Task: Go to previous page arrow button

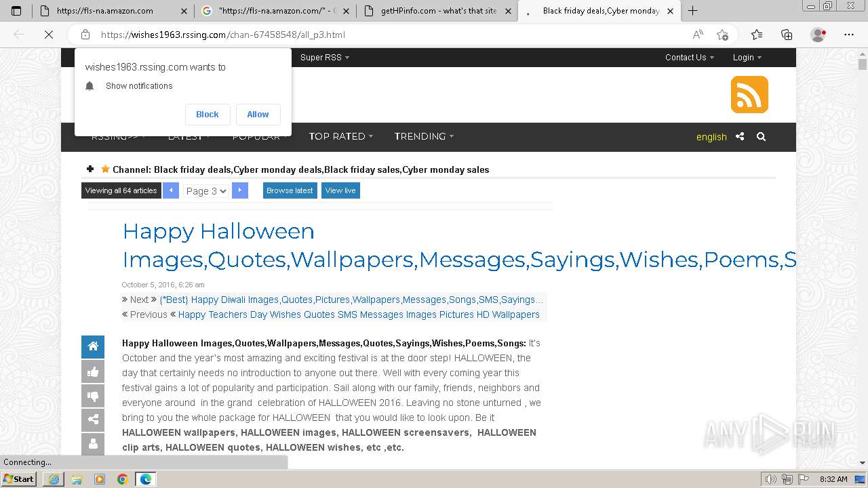Action: [171, 190]
